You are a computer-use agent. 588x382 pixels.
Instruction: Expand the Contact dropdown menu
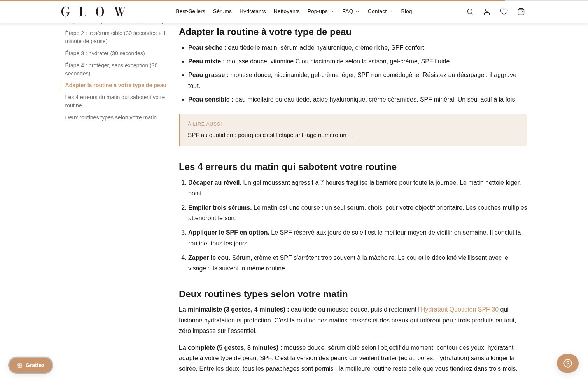(380, 11)
